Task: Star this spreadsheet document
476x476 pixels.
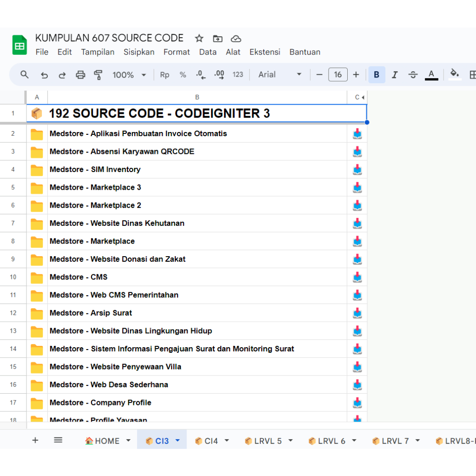Action: 199,39
